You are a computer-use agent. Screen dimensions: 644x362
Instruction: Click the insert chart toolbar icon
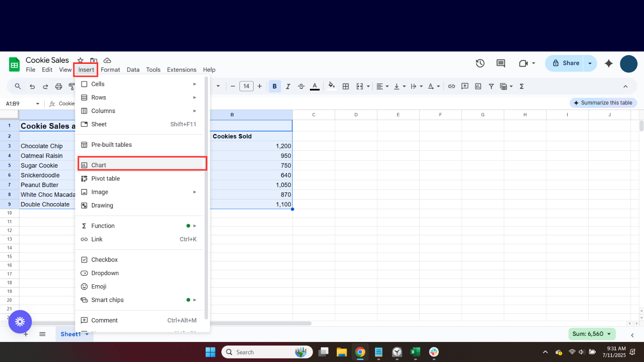478,86
